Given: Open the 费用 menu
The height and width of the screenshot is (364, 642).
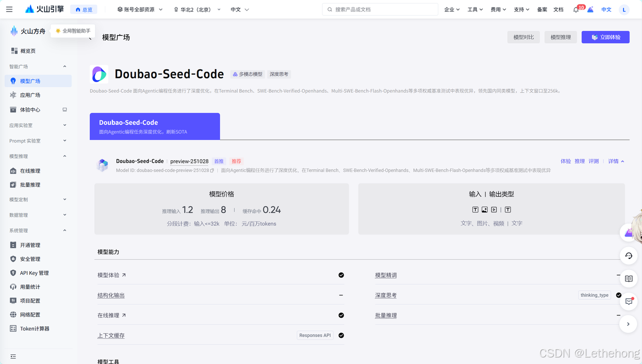Looking at the screenshot, I should (x=498, y=10).
